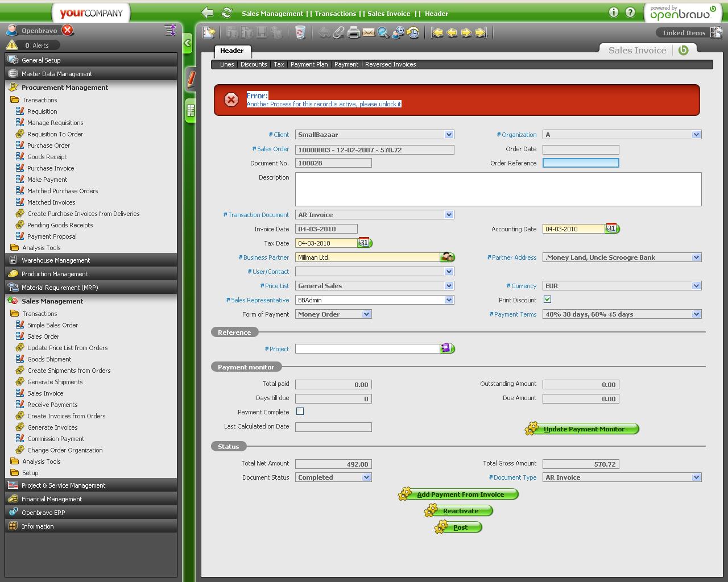Open the Tax Date calendar picker
Image resolution: width=728 pixels, height=582 pixels.
[364, 243]
